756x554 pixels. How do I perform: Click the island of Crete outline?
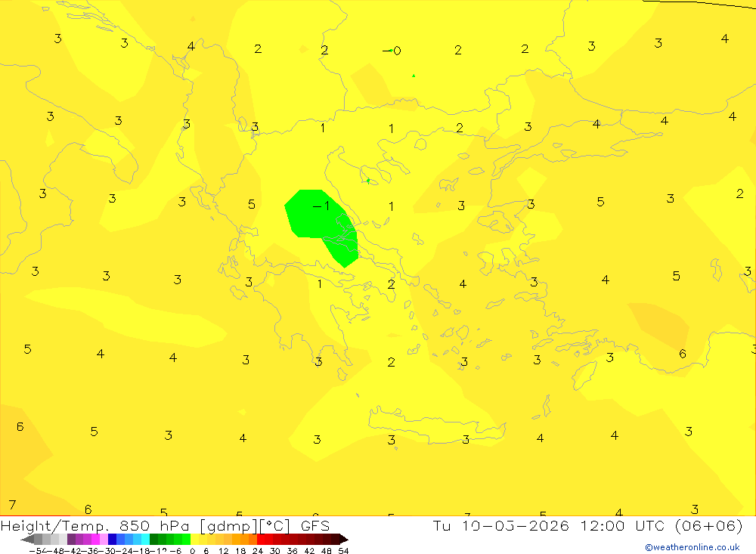click(436, 426)
